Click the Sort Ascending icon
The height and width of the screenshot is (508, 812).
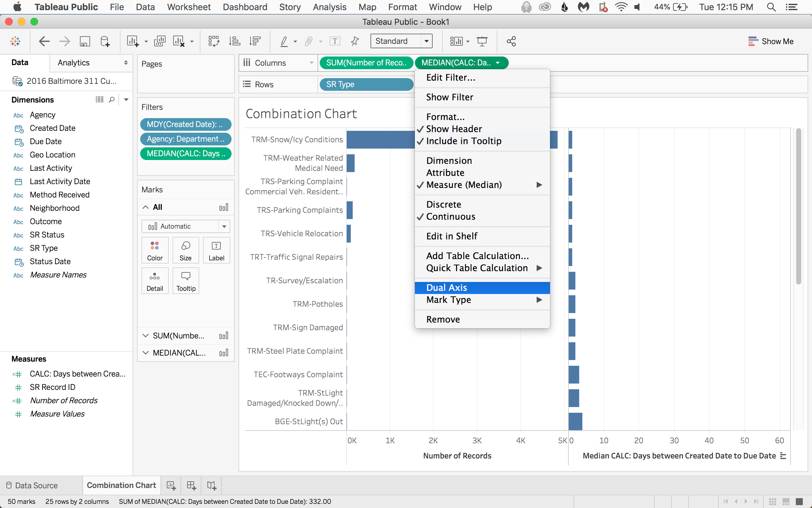(x=234, y=41)
